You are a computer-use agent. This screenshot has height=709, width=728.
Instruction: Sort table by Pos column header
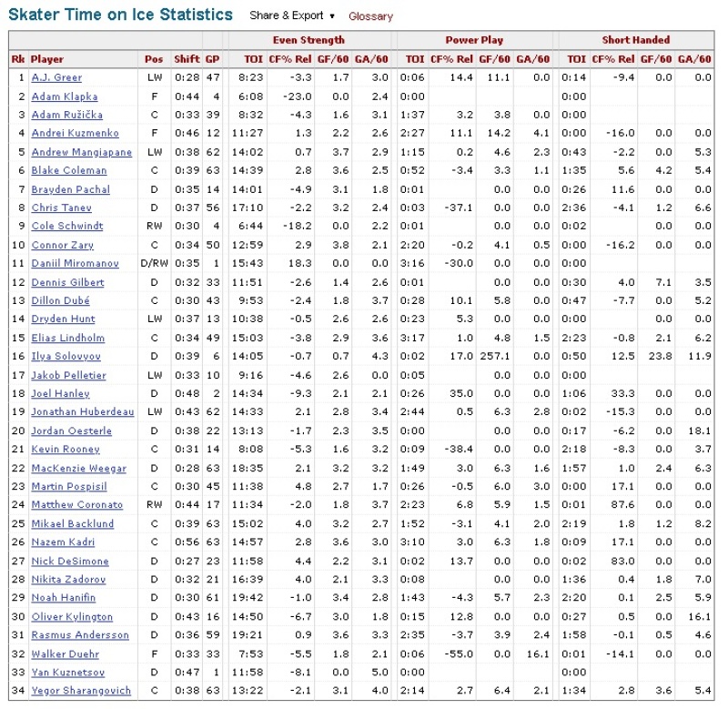(x=154, y=59)
